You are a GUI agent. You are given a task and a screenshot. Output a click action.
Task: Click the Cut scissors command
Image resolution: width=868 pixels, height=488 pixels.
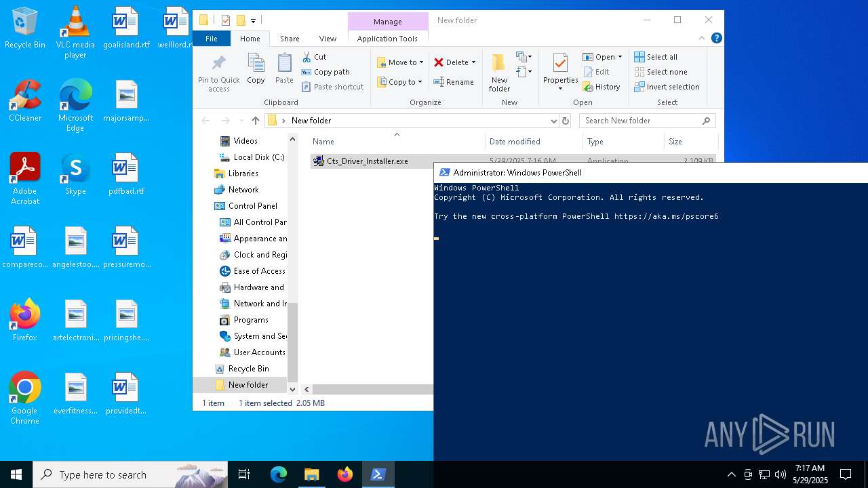[x=314, y=57]
